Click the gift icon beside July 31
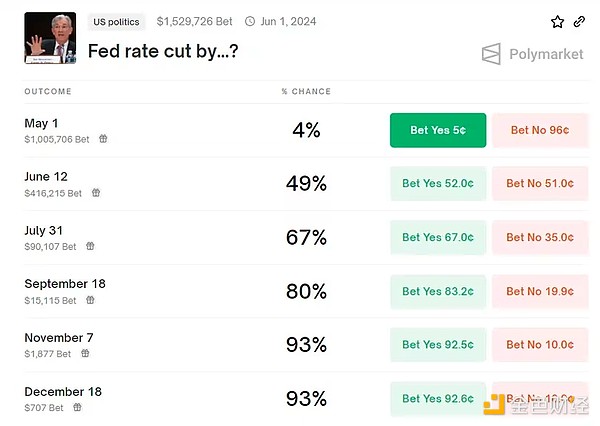The image size is (600, 426). [90, 246]
